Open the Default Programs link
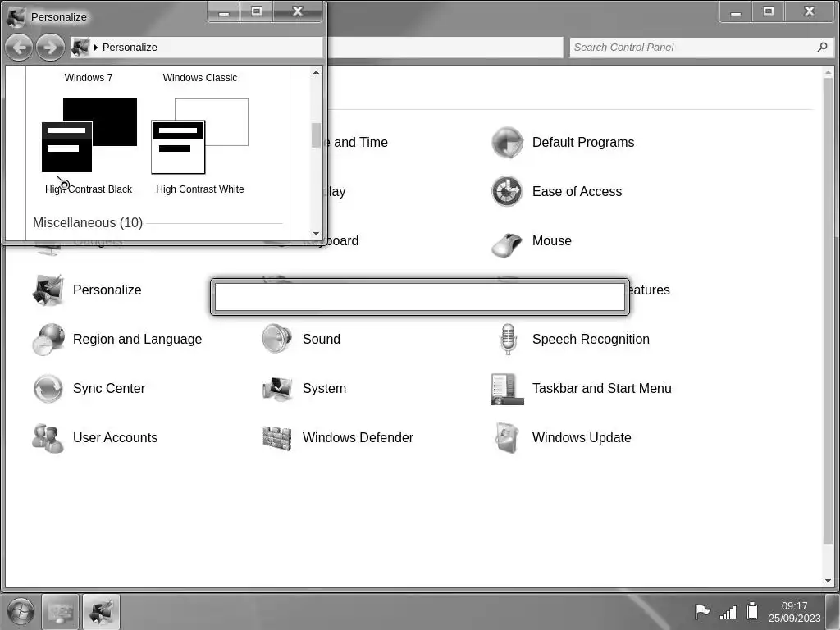840x630 pixels. 583,142
